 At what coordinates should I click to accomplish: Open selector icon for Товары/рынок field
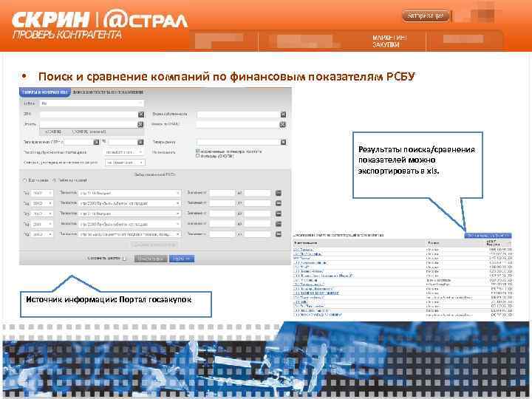coord(283,142)
